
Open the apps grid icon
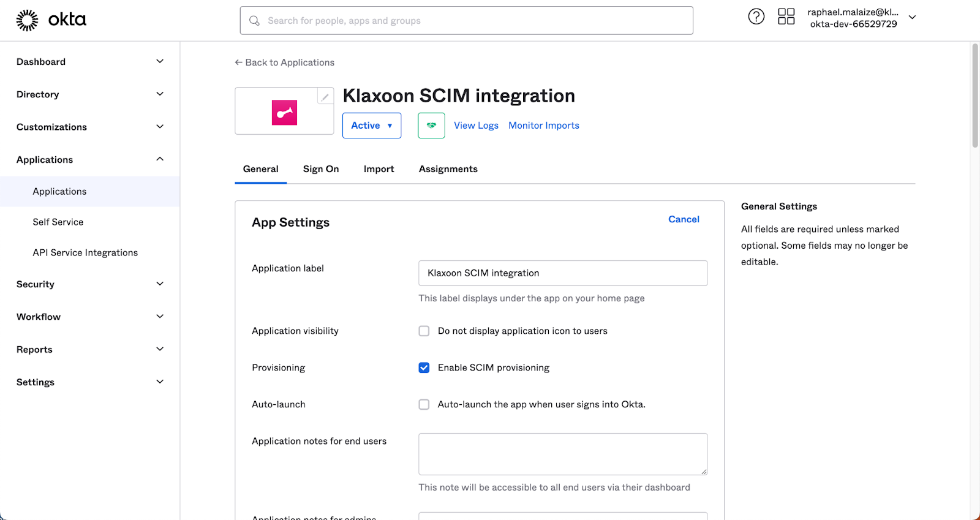pos(786,17)
